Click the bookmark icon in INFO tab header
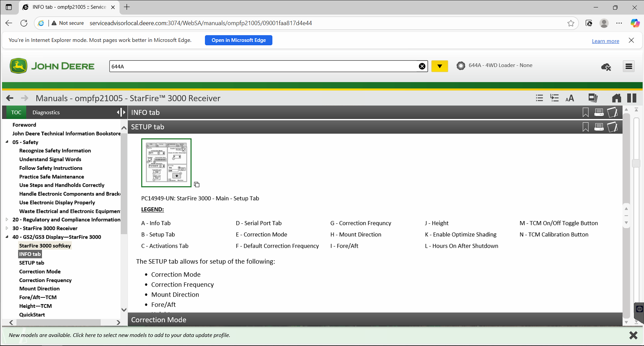The height and width of the screenshot is (346, 644). (x=585, y=112)
